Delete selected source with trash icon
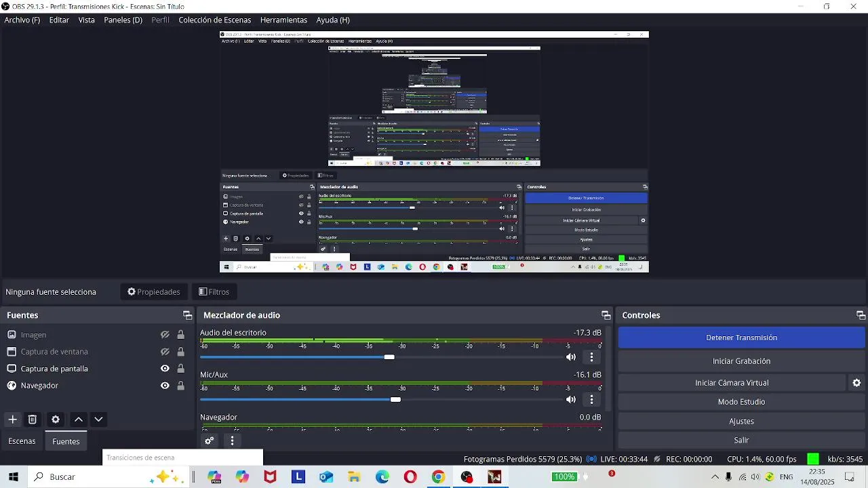868x488 pixels. coord(32,420)
